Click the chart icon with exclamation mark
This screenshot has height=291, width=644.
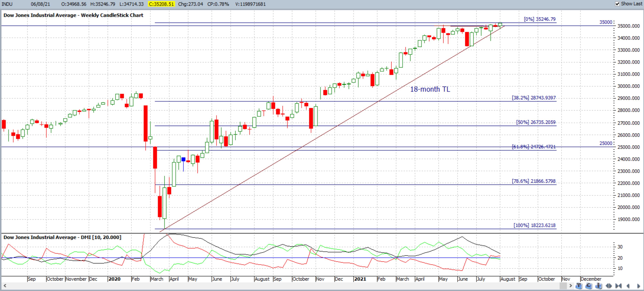pos(599,286)
